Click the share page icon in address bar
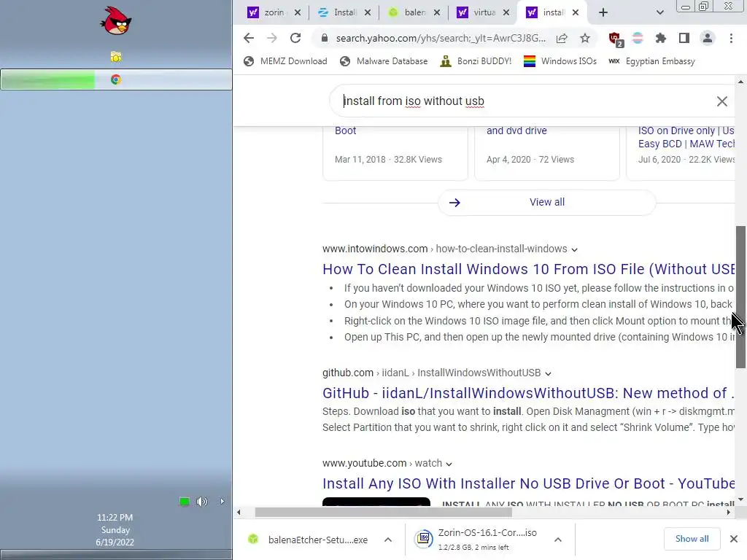 tap(562, 38)
